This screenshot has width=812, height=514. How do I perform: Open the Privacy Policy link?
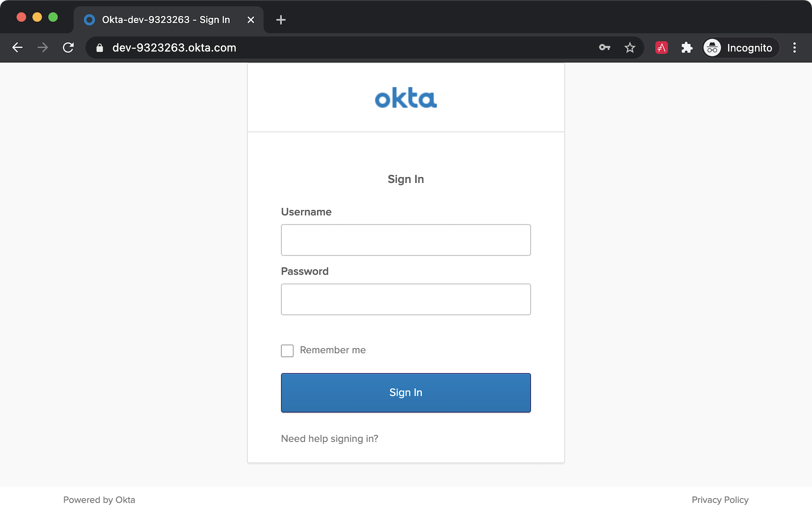[720, 500]
